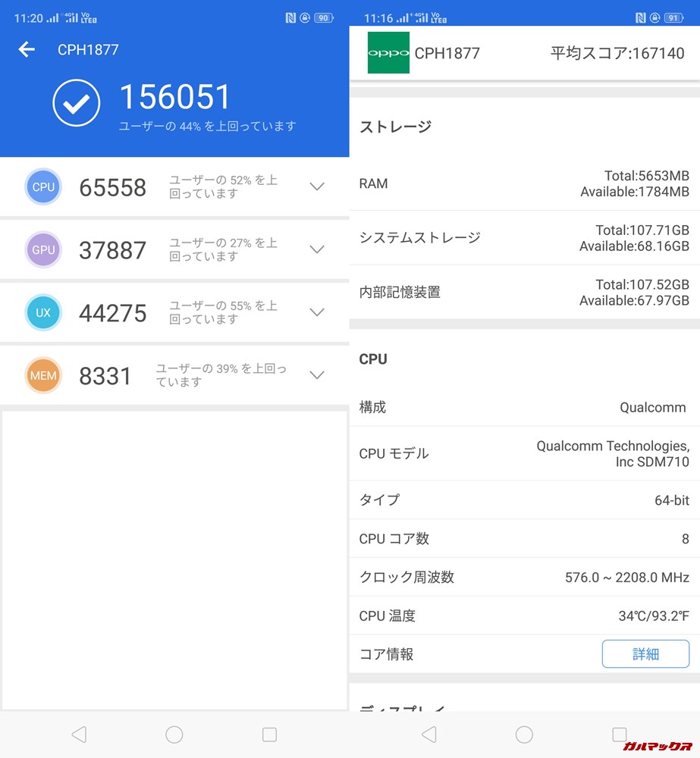Tap the GPU score icon
This screenshot has height=758, width=700.
[x=43, y=249]
